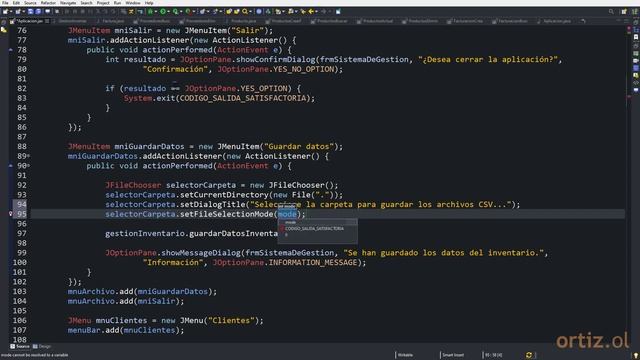The image size is (640, 360).
Task: Click highlighted 'mode' parameter in line 95
Action: [287, 214]
